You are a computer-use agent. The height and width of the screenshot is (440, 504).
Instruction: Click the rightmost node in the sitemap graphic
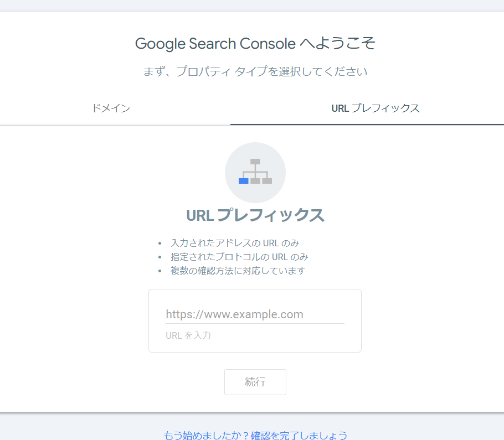point(267,181)
